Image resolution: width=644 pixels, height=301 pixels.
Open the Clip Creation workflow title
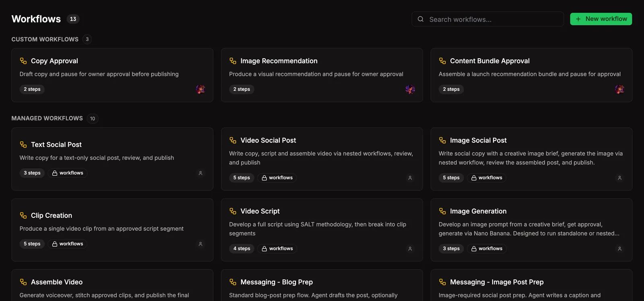52,215
